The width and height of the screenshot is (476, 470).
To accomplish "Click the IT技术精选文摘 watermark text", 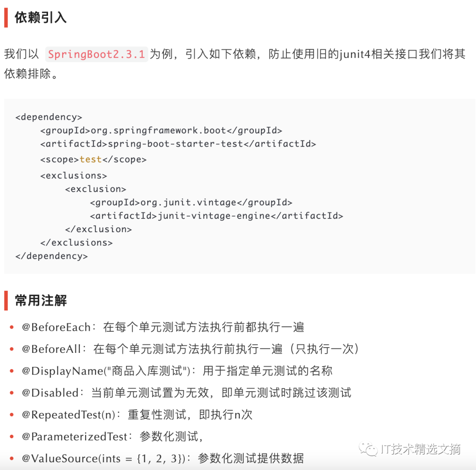I will (420, 449).
